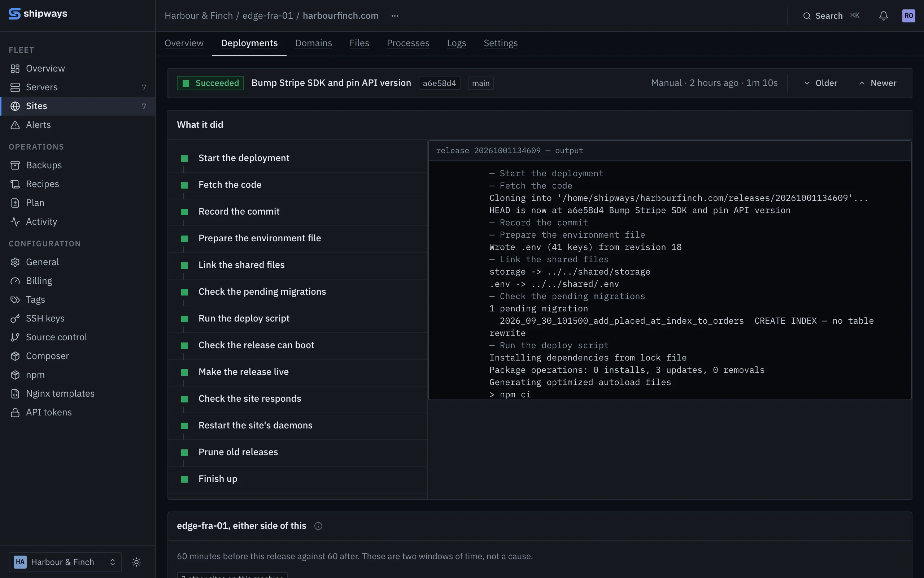The image size is (924, 578).
Task: Switch to the Processes tab
Action: [408, 43]
